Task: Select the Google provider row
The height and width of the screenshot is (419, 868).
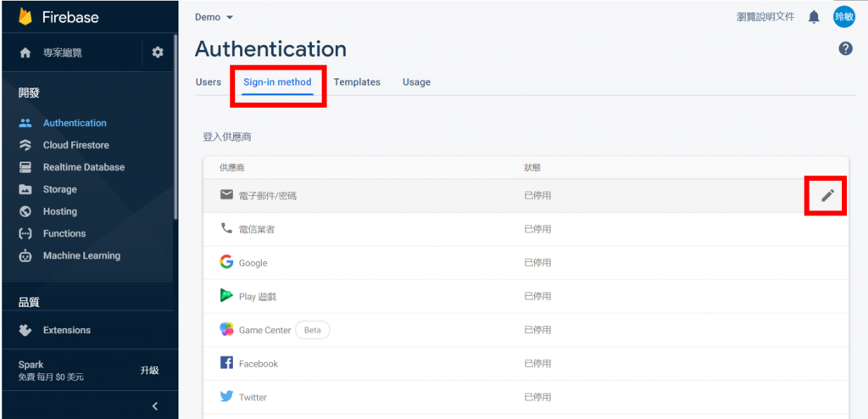Action: 526,263
